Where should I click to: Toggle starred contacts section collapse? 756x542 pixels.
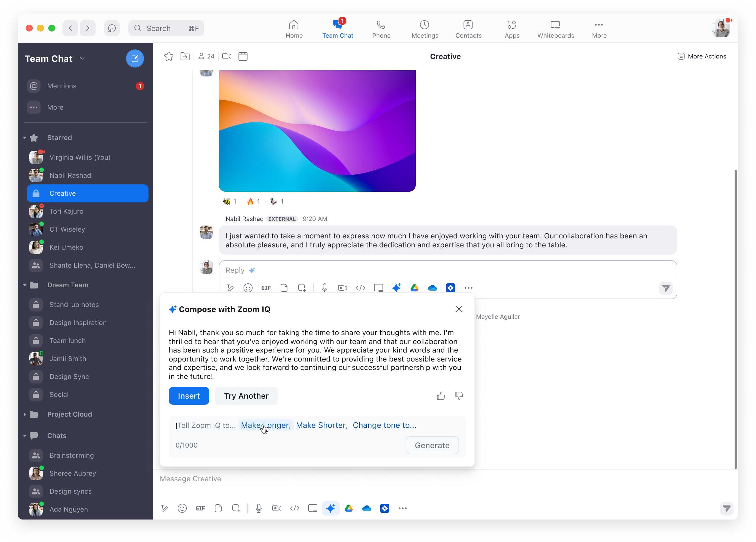[x=26, y=137]
